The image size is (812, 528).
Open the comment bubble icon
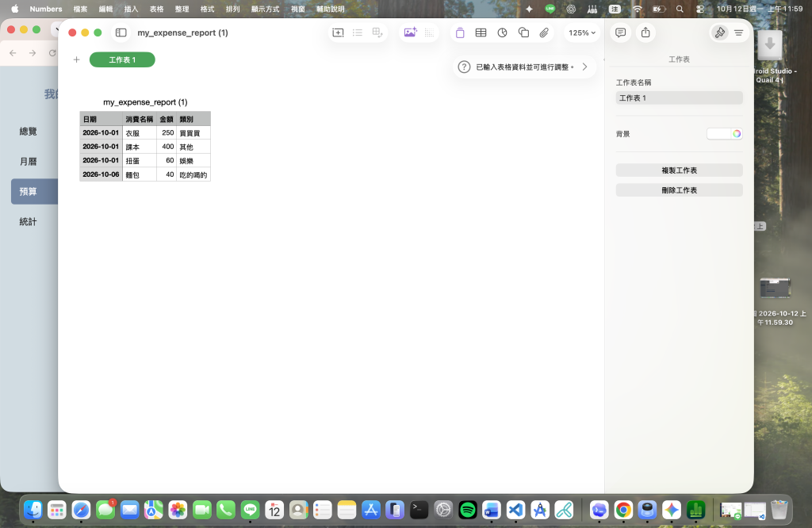(x=620, y=33)
